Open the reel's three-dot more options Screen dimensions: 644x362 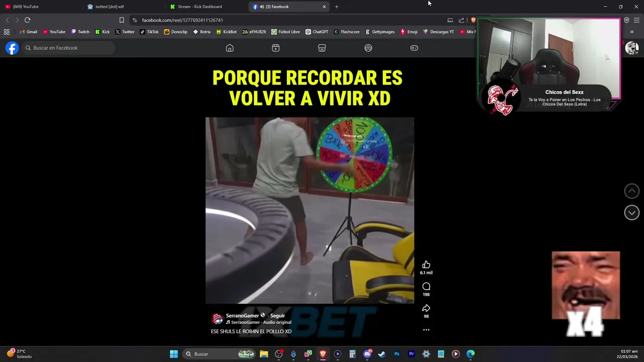[426, 330]
